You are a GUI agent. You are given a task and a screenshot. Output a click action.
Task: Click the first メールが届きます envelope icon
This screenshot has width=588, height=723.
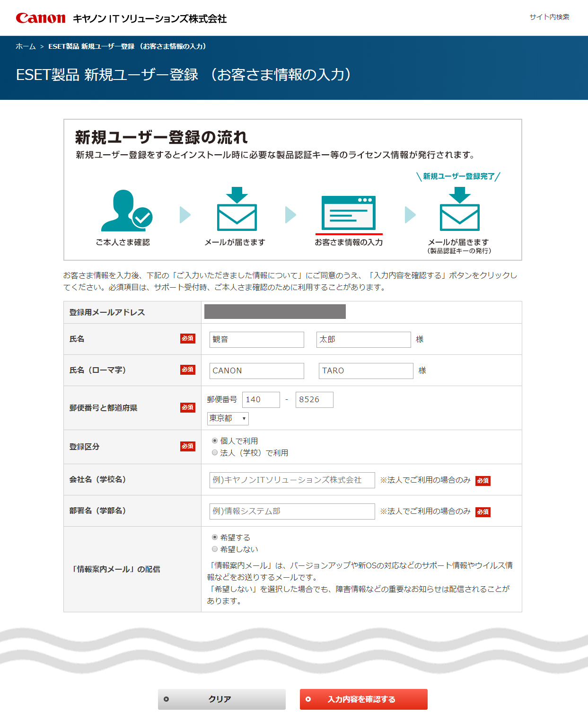tap(237, 209)
